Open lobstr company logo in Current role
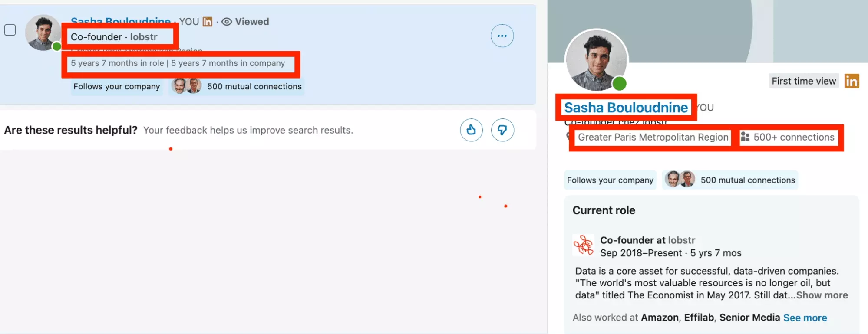Image resolution: width=868 pixels, height=334 pixels. (x=584, y=245)
